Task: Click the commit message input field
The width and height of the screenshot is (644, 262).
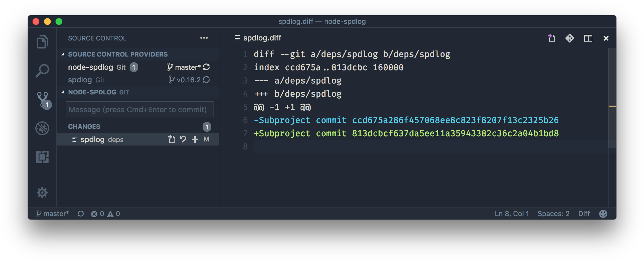Action: click(x=139, y=109)
